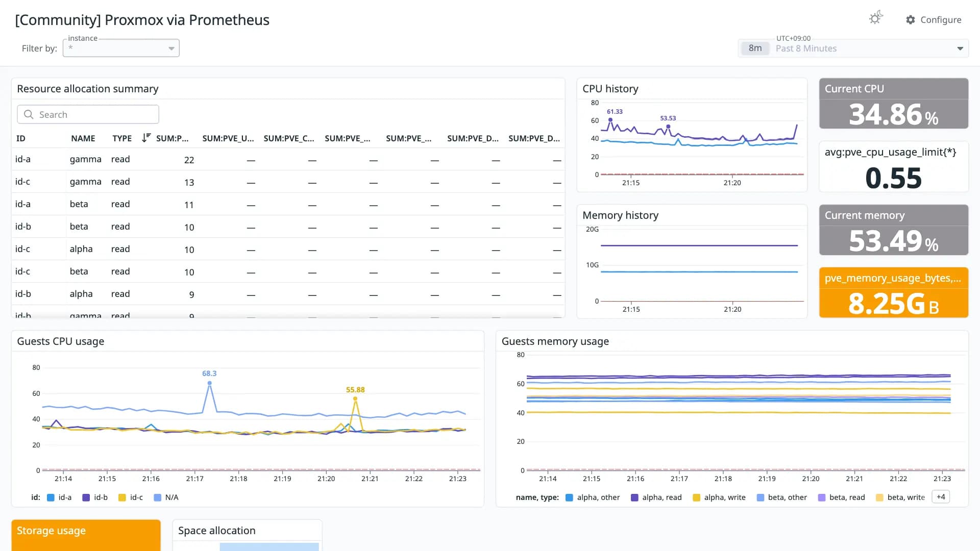This screenshot has width=980, height=551.
Task: Toggle N/A series in Guests CPU legend
Action: pyautogui.click(x=166, y=497)
